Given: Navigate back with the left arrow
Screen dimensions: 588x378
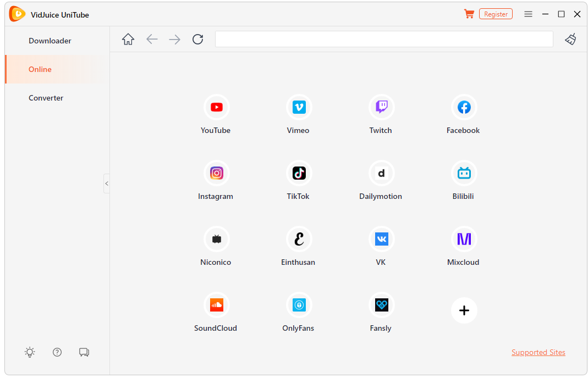Looking at the screenshot, I should tap(152, 39).
